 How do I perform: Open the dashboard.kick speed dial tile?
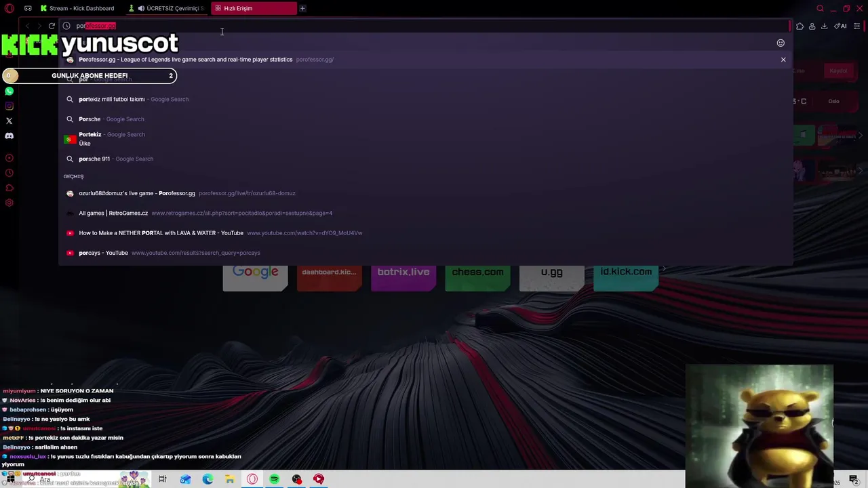point(330,278)
